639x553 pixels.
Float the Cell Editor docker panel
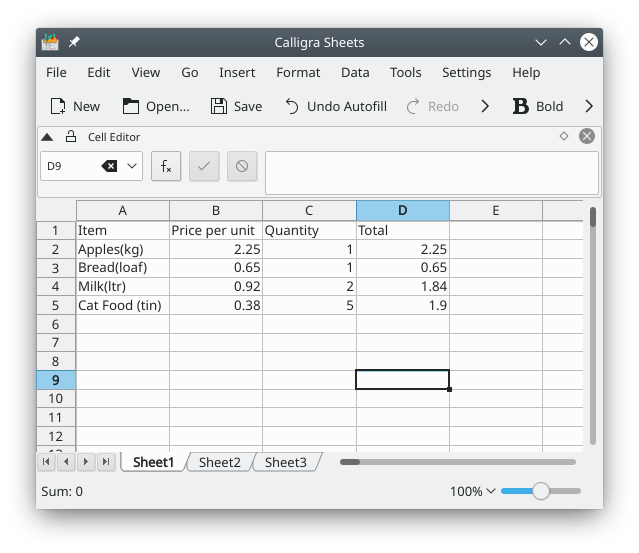(x=564, y=136)
